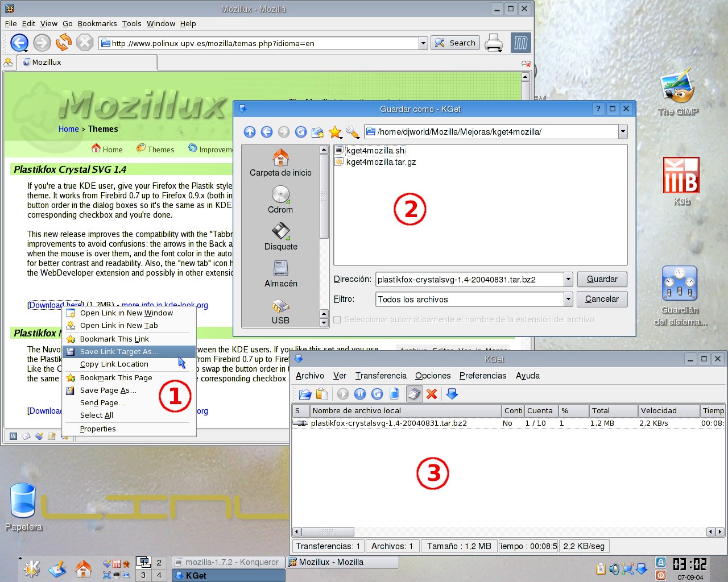Create a new folder in Guardar como
Screen dimensions: 728x582
tap(318, 132)
